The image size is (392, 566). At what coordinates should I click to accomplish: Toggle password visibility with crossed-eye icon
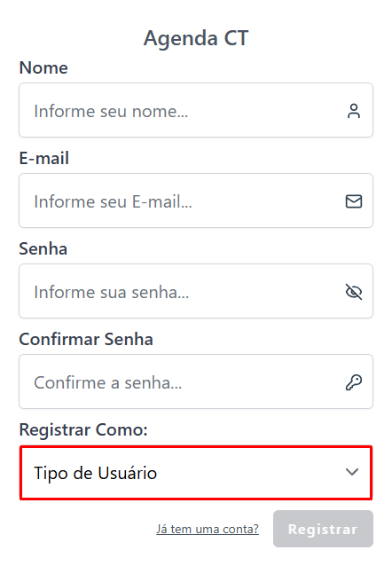[353, 292]
